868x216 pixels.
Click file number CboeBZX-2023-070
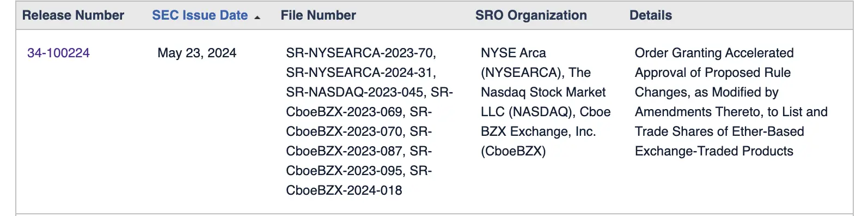point(345,131)
